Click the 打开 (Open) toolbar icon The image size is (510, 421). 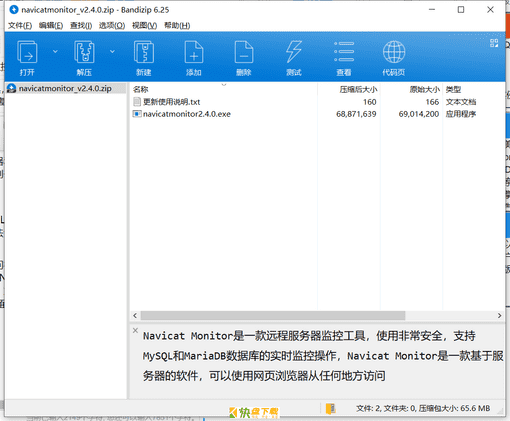[27, 52]
